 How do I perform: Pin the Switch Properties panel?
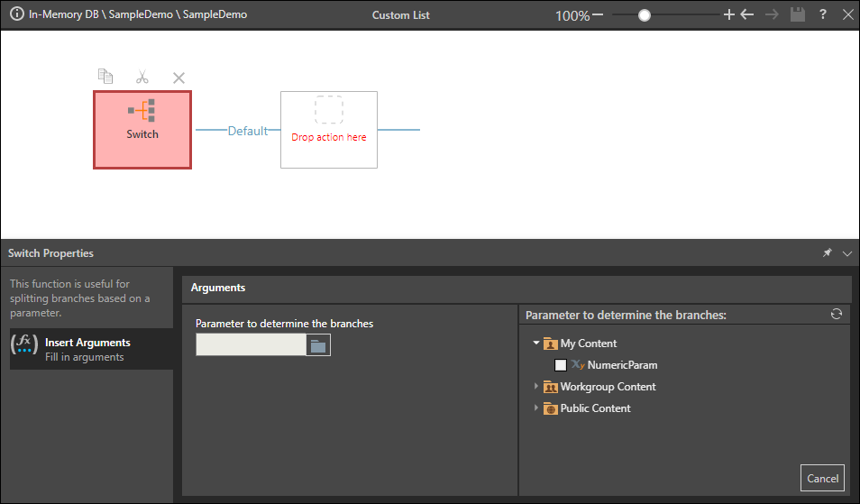(x=827, y=252)
